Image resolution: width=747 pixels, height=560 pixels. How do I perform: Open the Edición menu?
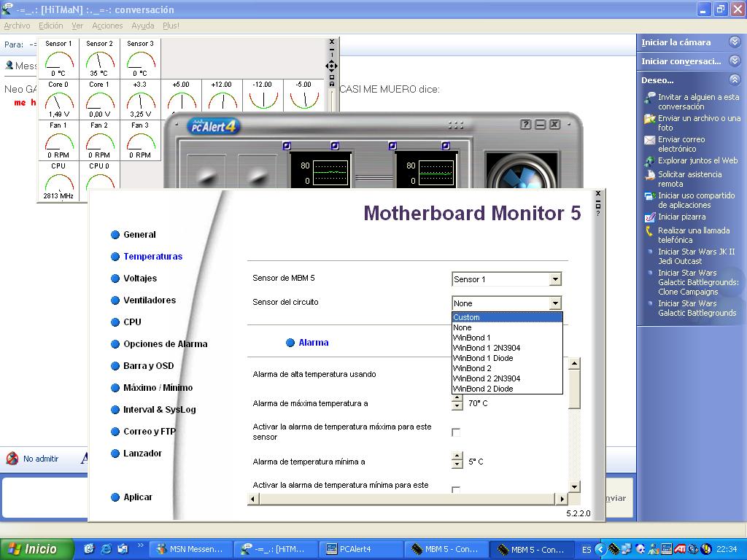(51, 26)
